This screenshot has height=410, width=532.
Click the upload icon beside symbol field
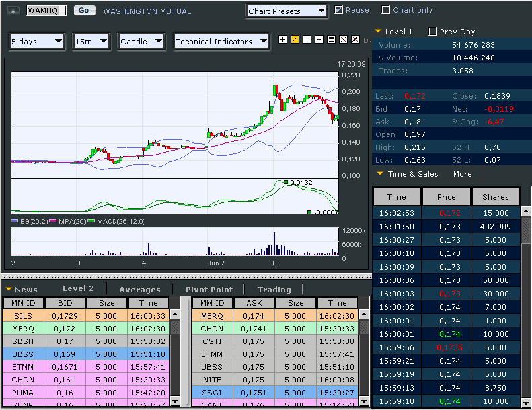13,11
